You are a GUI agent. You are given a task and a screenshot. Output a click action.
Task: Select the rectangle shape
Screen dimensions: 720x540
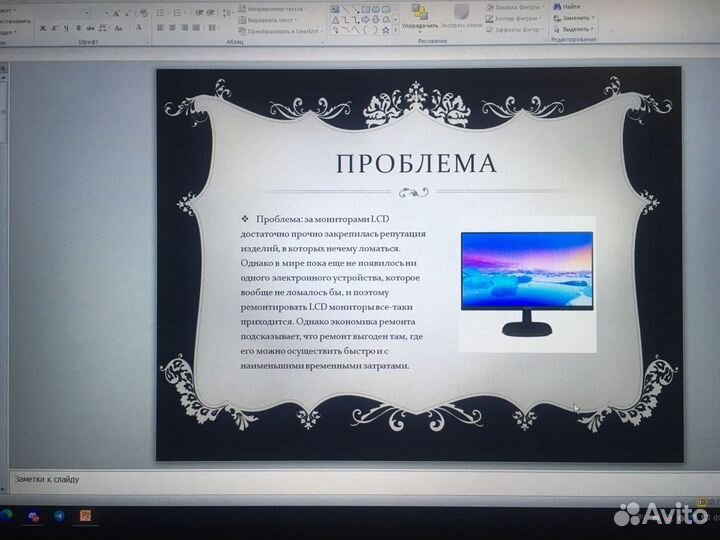pyautogui.click(x=366, y=9)
